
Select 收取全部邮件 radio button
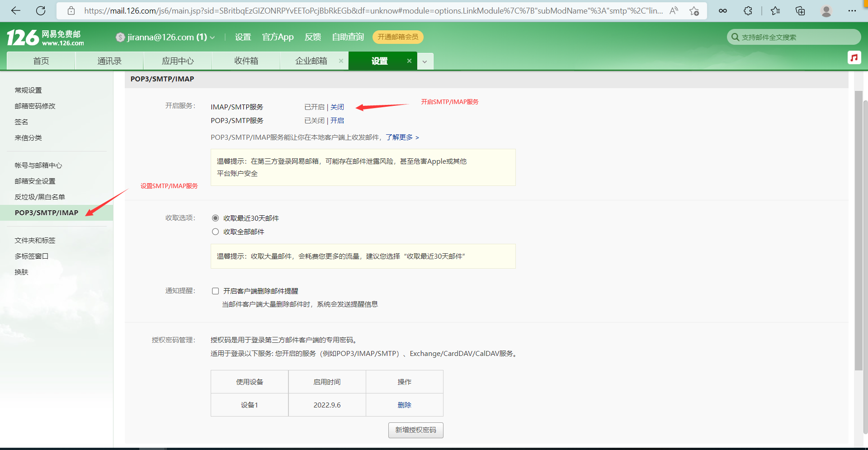pos(215,232)
